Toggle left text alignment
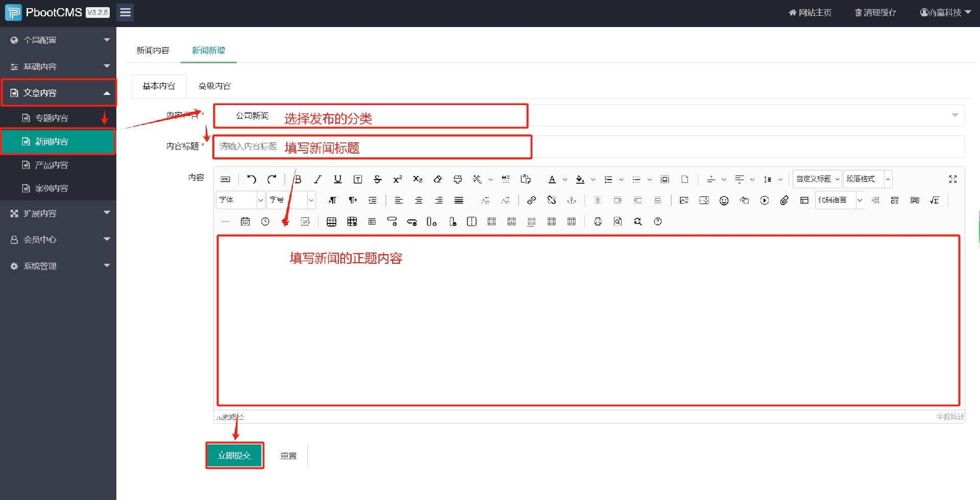Viewport: 980px width, 500px height. 399,201
